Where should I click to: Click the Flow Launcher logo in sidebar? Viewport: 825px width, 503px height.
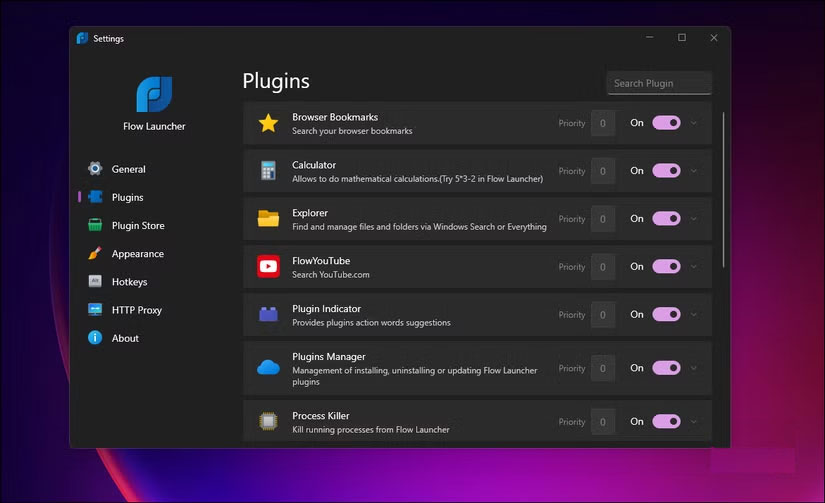coord(154,94)
